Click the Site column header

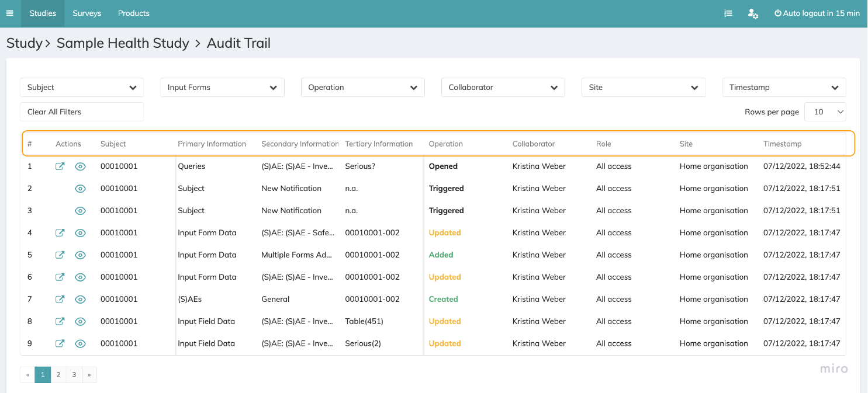pos(686,144)
